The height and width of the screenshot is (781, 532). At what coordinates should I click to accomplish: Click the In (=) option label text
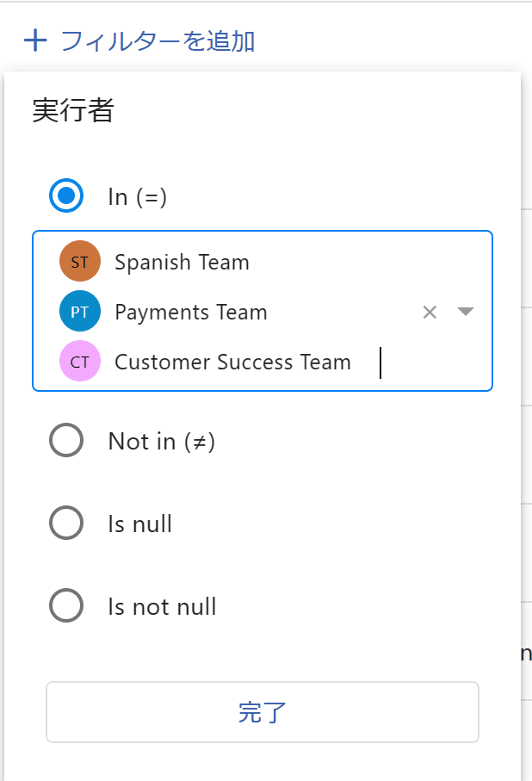pos(137,197)
